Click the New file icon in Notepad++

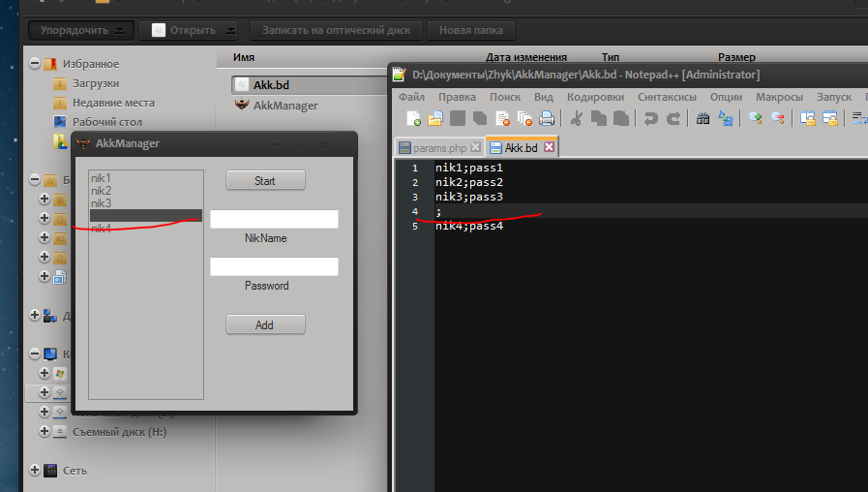[x=414, y=119]
